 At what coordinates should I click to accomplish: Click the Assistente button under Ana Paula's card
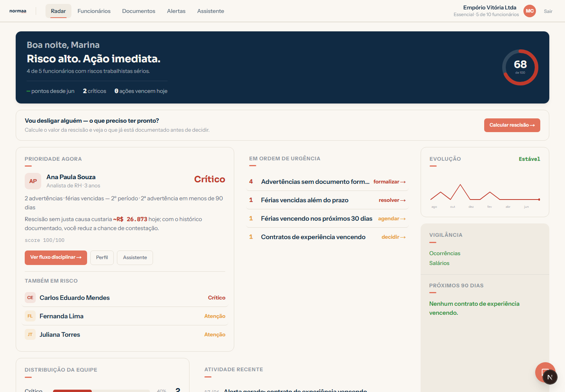pos(135,258)
